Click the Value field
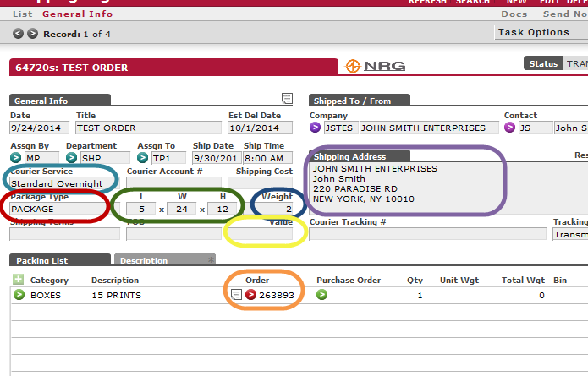The width and height of the screenshot is (588, 376). coord(260,234)
